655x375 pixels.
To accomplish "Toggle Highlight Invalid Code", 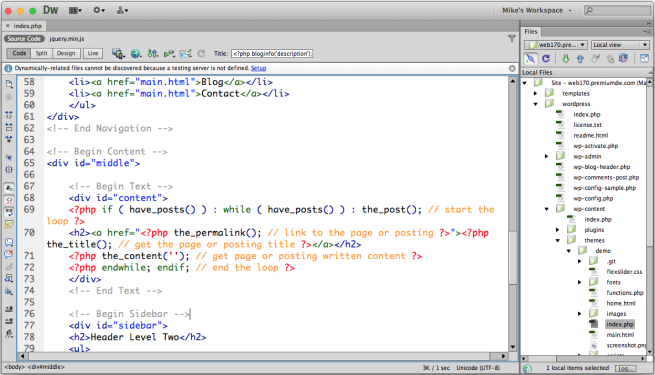I will pos(9,200).
